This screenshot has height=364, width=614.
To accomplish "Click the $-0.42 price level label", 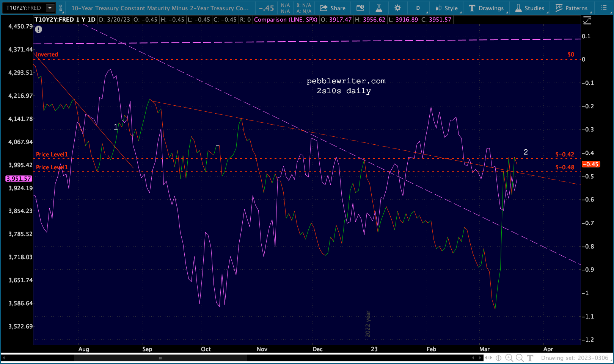I will (565, 155).
